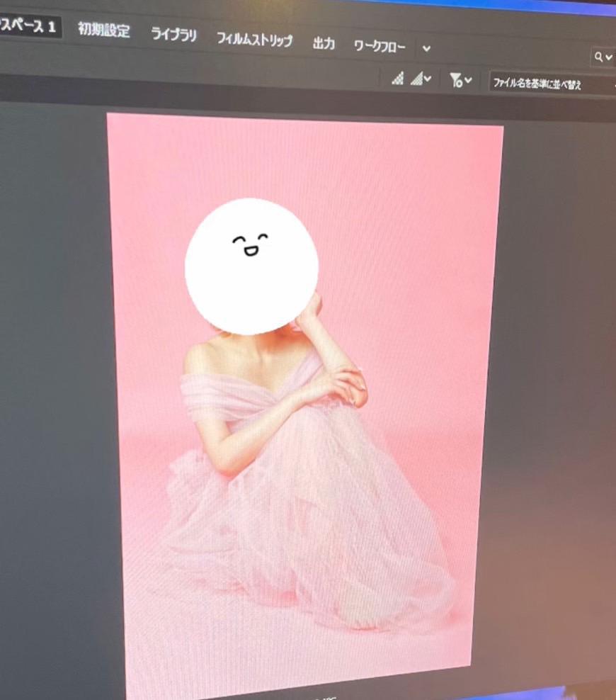Screen dimensions: 616x700
Task: Click the first thumbnail quality icon
Action: tap(397, 79)
